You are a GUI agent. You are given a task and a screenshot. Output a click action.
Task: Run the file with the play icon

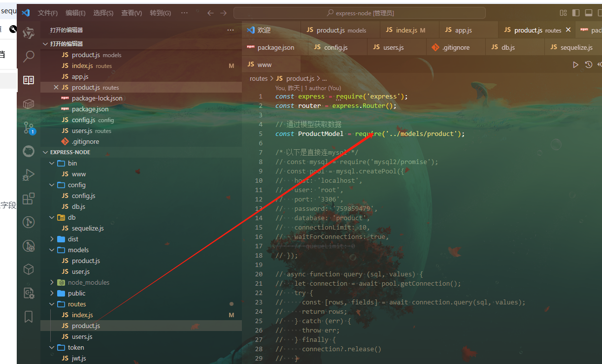click(x=575, y=65)
